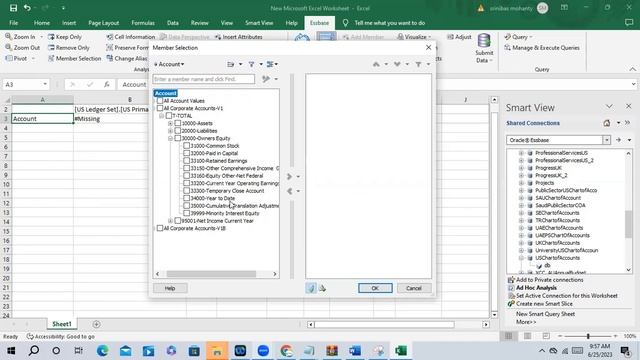Open the Oracle Essbase connection dropdown
640x360 pixels.
(607, 140)
